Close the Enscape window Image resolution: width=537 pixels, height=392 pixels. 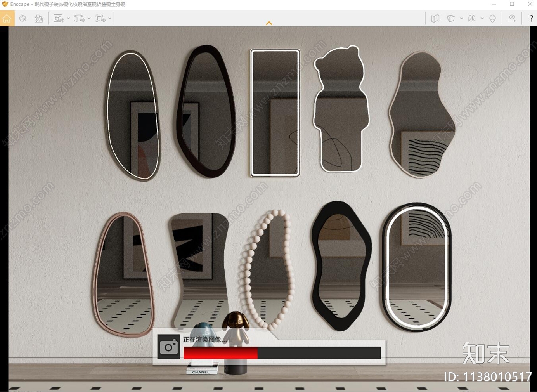(x=530, y=4)
